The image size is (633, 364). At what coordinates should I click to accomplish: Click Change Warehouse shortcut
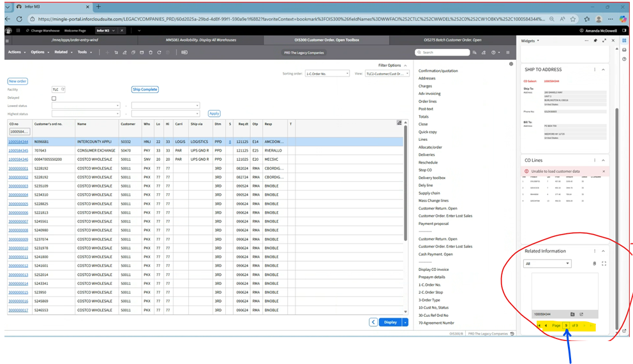pos(43,31)
